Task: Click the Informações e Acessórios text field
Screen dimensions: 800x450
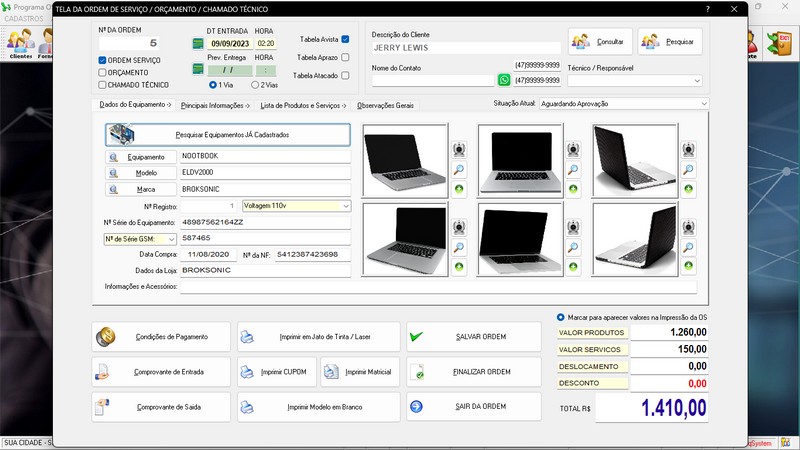Action: [439, 287]
